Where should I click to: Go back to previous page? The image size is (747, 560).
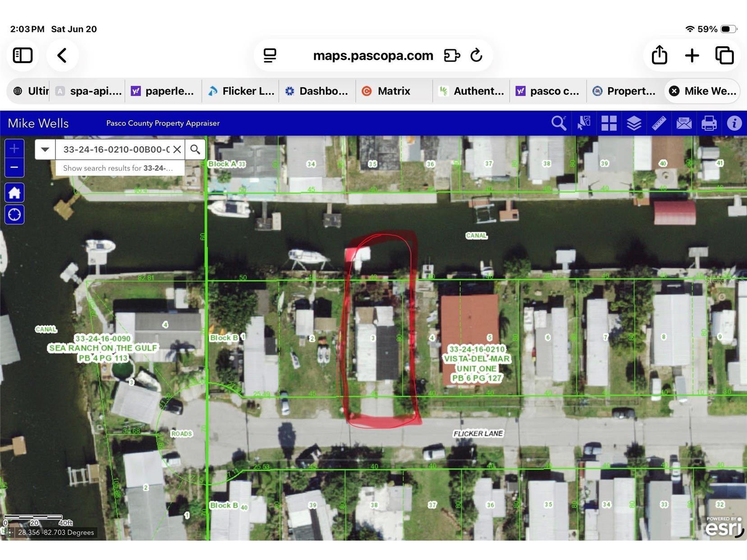pos(62,55)
